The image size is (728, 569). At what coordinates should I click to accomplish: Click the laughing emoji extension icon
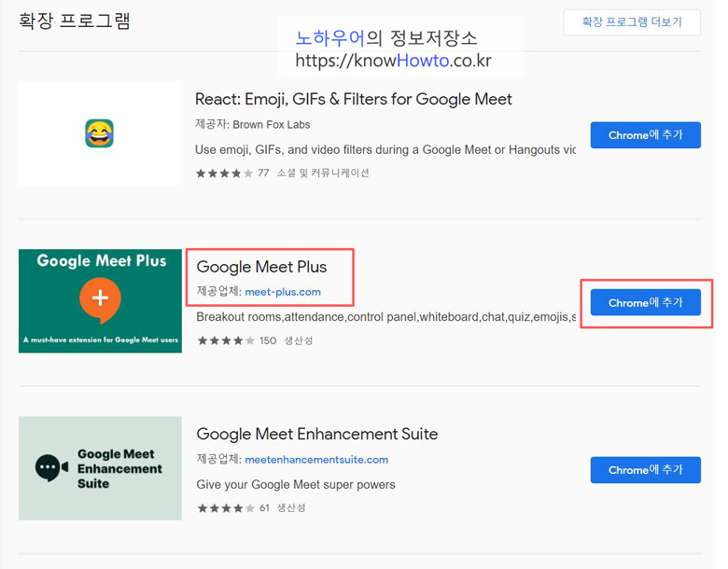pos(99,133)
